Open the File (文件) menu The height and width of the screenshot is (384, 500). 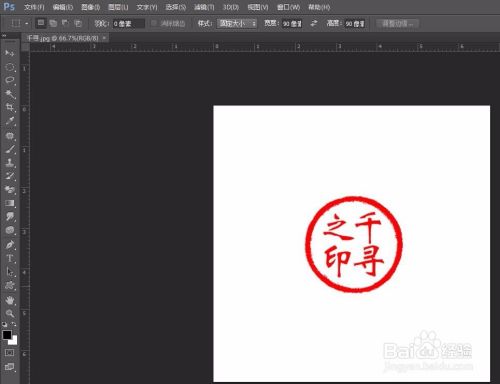[34, 7]
